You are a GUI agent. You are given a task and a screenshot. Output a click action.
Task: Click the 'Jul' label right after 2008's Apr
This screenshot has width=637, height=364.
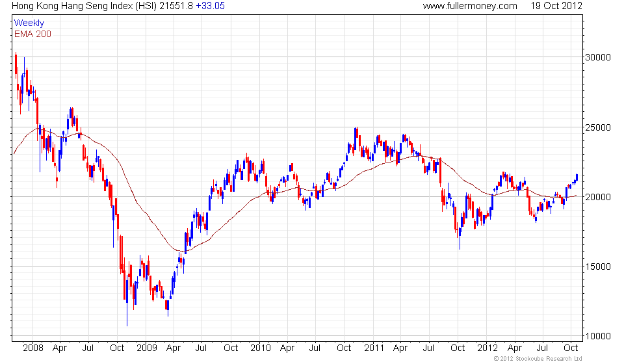click(x=88, y=348)
